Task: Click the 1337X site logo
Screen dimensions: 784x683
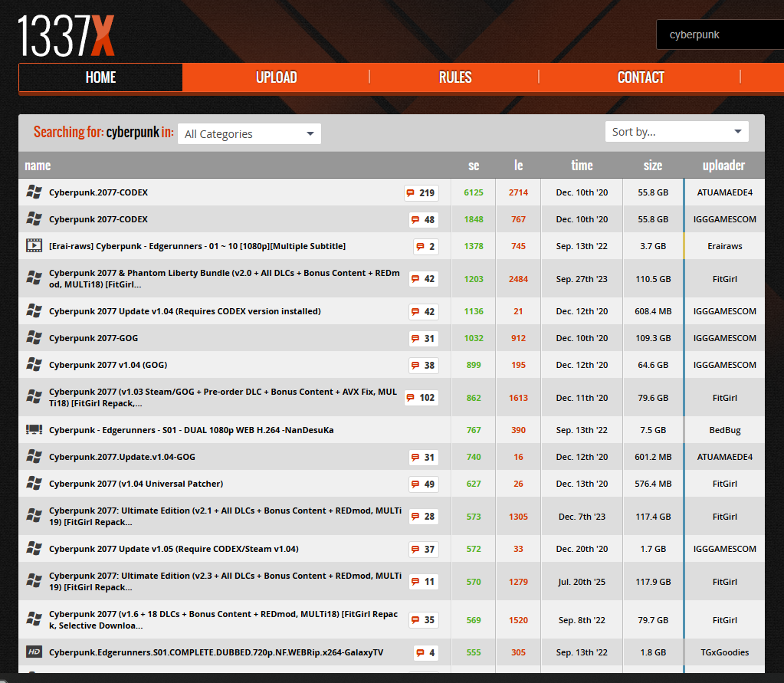Action: pyautogui.click(x=67, y=36)
